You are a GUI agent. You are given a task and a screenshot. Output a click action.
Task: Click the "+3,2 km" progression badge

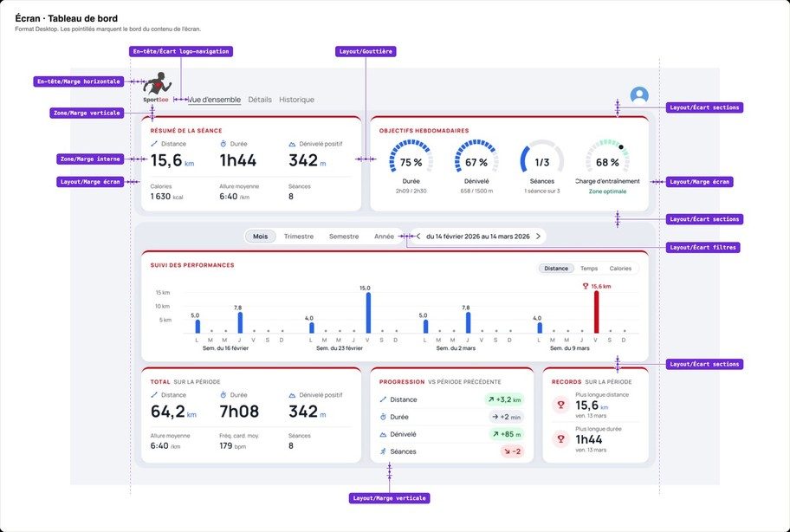504,399
